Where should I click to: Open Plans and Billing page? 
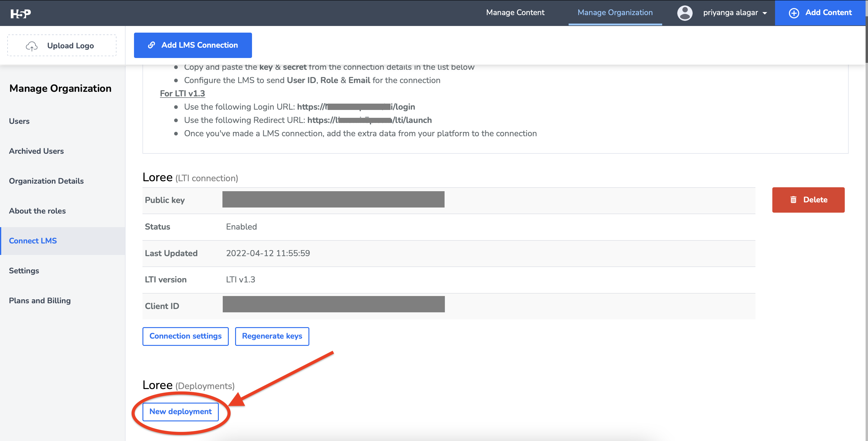click(x=40, y=301)
